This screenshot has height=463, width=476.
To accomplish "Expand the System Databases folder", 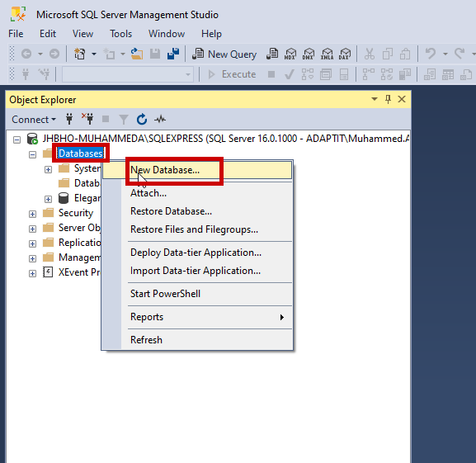I will click(x=48, y=169).
